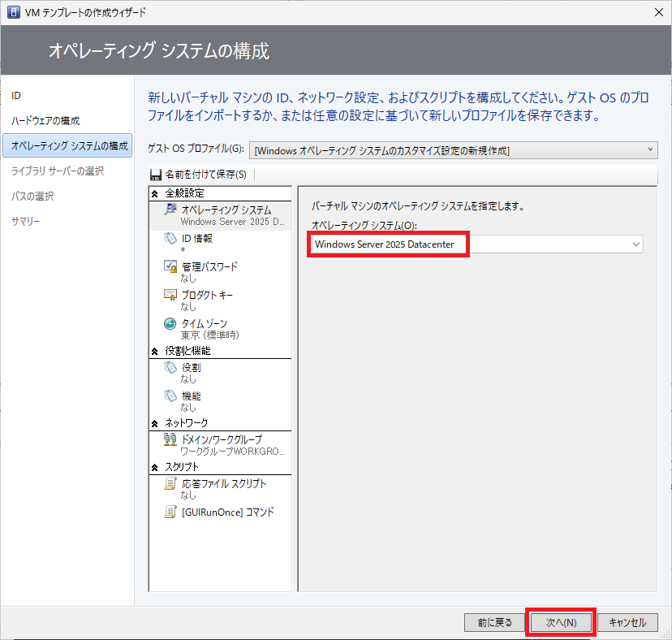Select the 役割 tree label
This screenshot has height=640, width=672.
(x=192, y=368)
